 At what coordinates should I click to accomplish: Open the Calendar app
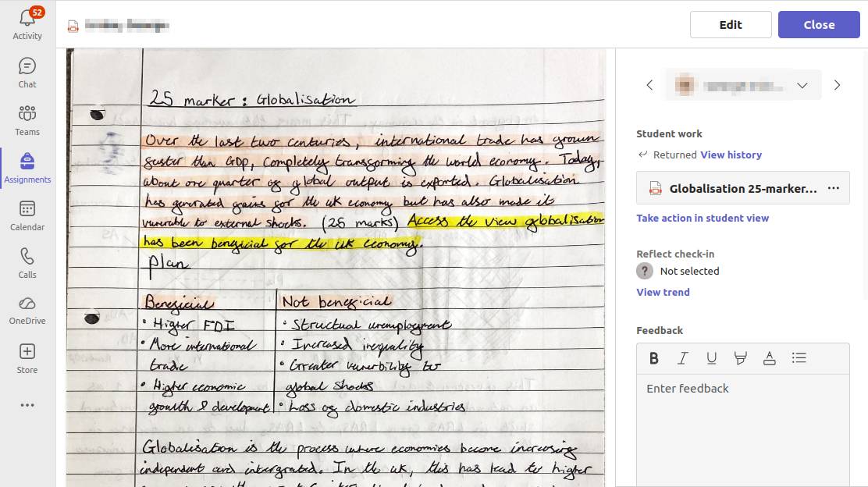pyautogui.click(x=27, y=216)
